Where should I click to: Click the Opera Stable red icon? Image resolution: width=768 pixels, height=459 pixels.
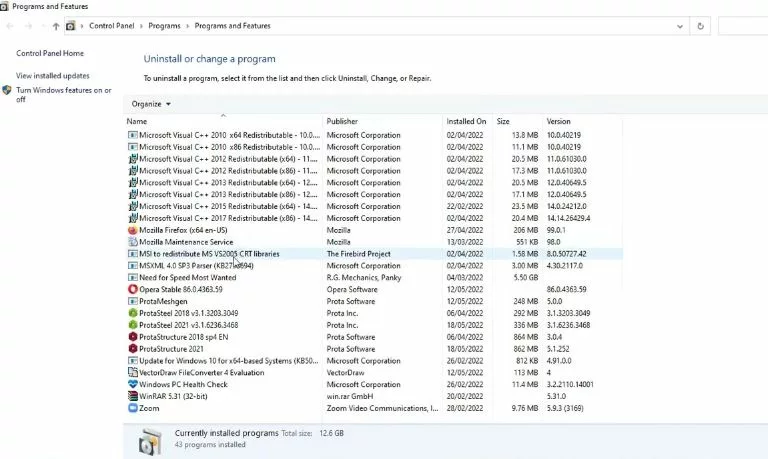pos(132,290)
